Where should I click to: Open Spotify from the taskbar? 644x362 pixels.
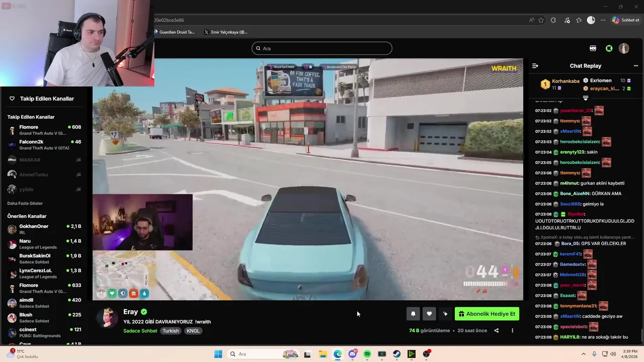(367, 354)
